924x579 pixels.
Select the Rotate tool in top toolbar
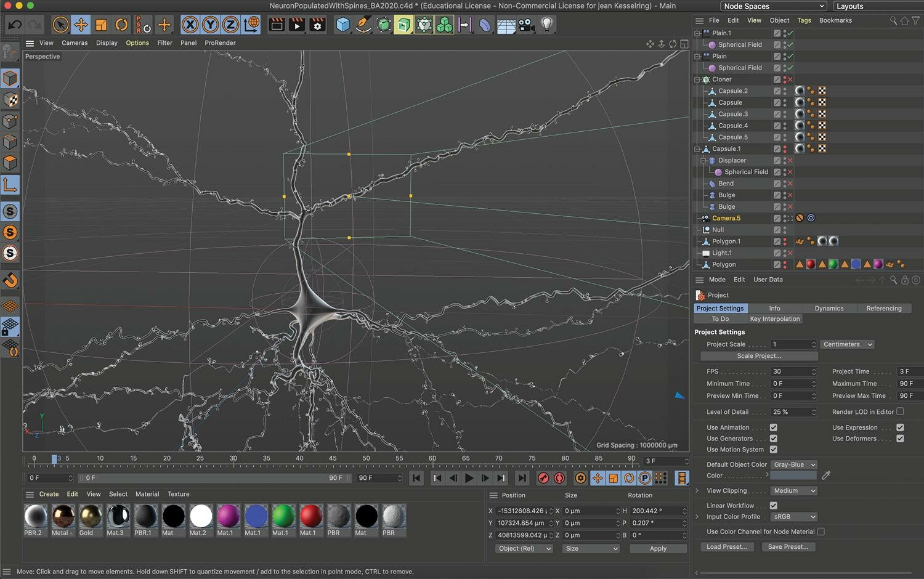[x=121, y=25]
